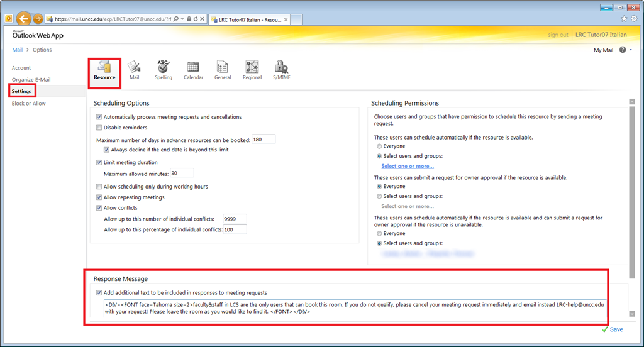
Task: Open the General settings icon
Action: [x=223, y=69]
